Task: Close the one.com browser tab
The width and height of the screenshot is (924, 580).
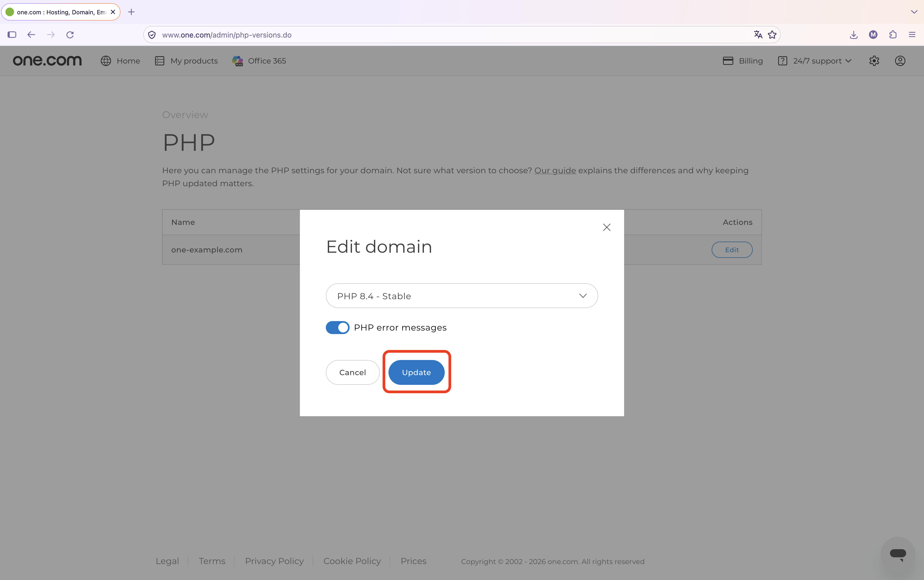Action: pos(113,12)
